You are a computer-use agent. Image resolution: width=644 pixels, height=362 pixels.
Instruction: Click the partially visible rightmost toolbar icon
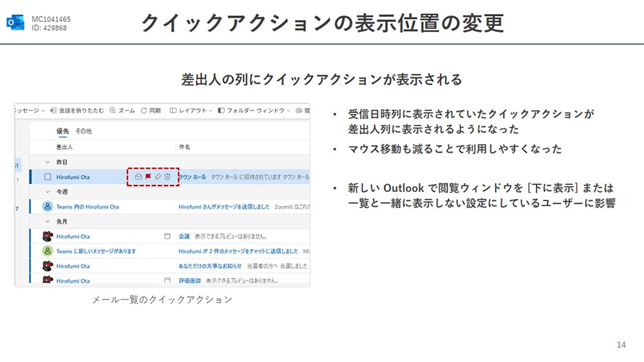click(x=299, y=111)
